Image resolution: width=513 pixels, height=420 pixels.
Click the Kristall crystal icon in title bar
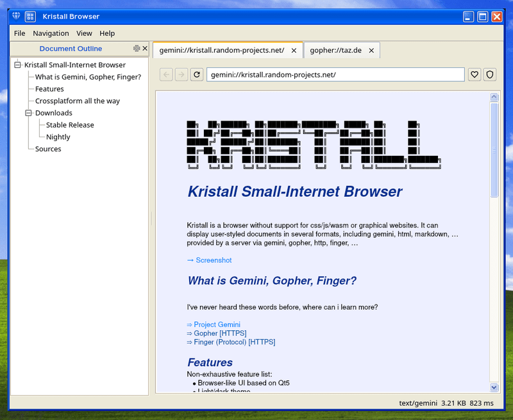click(x=16, y=16)
